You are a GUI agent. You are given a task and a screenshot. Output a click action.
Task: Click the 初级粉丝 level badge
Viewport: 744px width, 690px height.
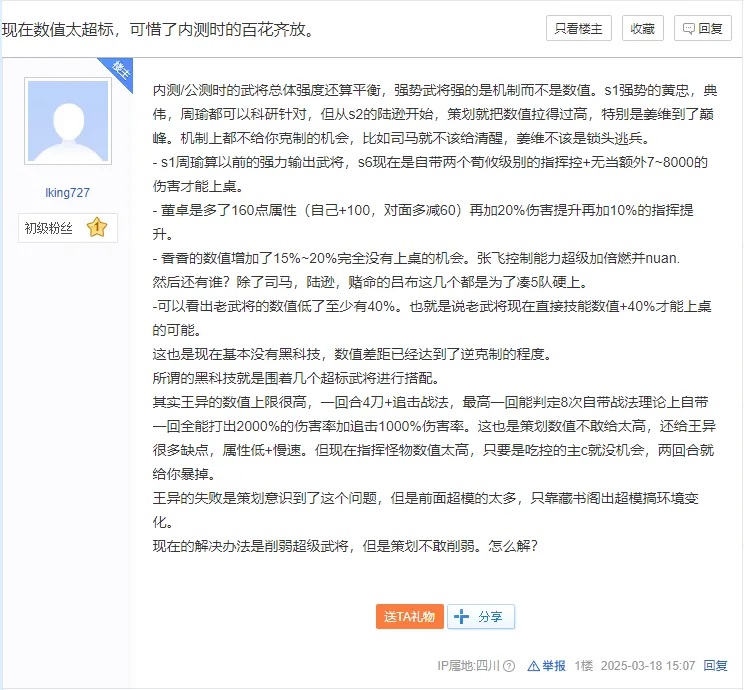[x=68, y=228]
